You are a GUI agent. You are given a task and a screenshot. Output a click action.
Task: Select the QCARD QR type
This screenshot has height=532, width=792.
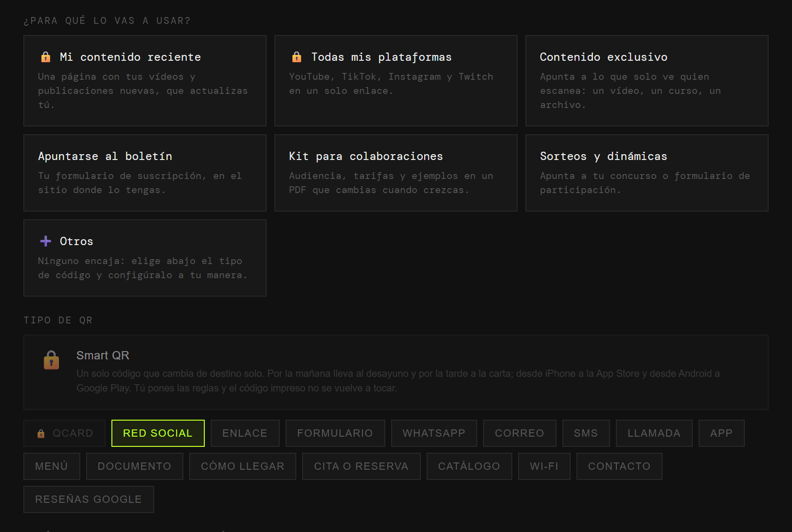(x=65, y=433)
